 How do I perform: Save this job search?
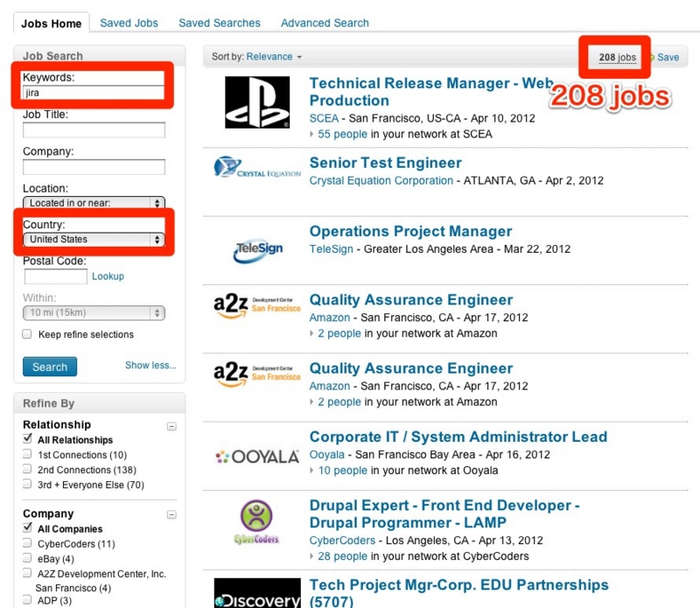pos(668,57)
